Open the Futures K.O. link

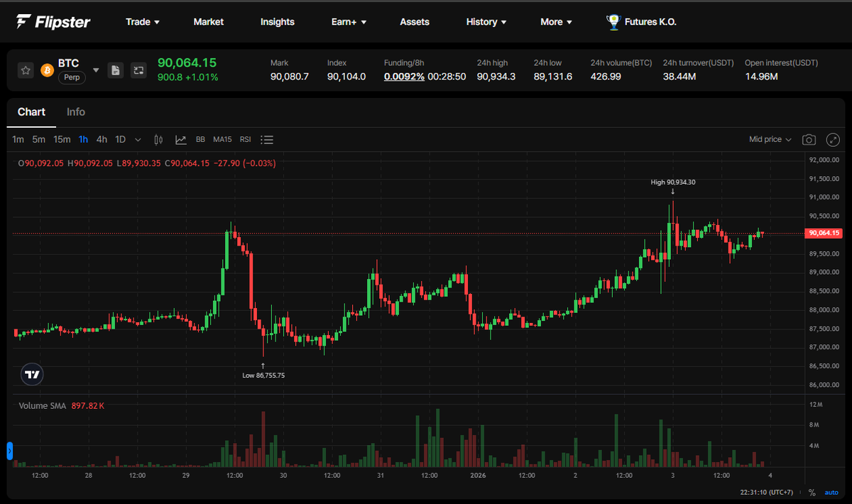(650, 22)
